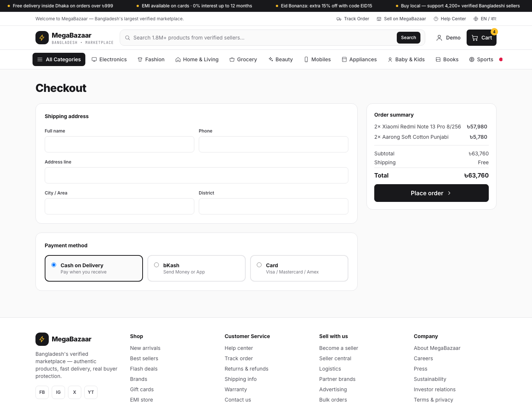Screen dimensions: 532x406
Task: Click the magnifier icon in search bar
Action: pyautogui.click(x=127, y=38)
